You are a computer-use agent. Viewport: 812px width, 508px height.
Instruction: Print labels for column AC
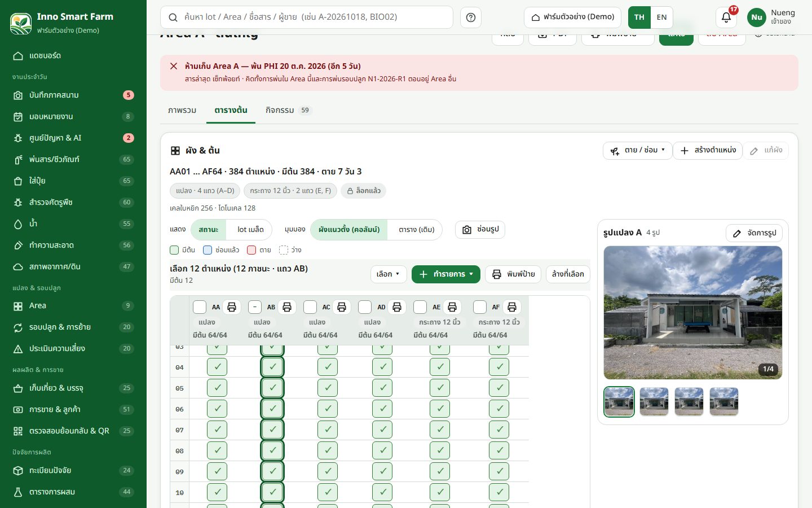pos(342,307)
